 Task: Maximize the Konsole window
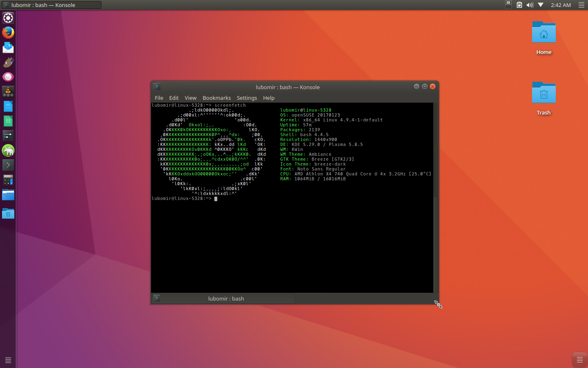pyautogui.click(x=425, y=86)
